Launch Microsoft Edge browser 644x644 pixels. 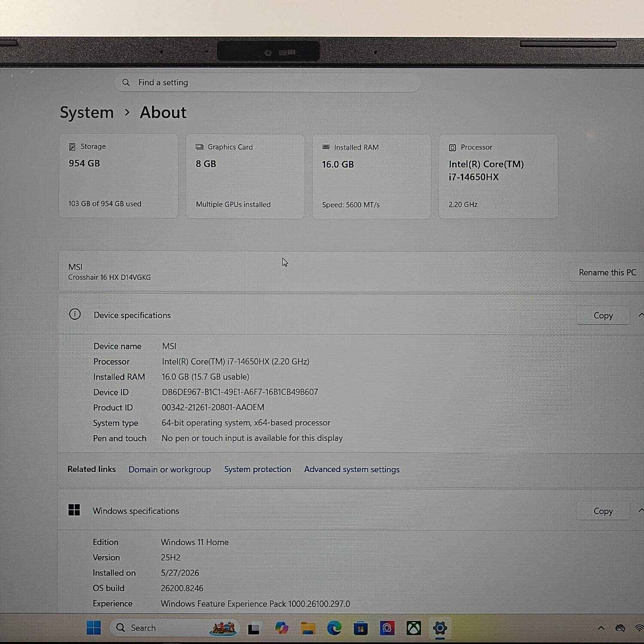(334, 628)
